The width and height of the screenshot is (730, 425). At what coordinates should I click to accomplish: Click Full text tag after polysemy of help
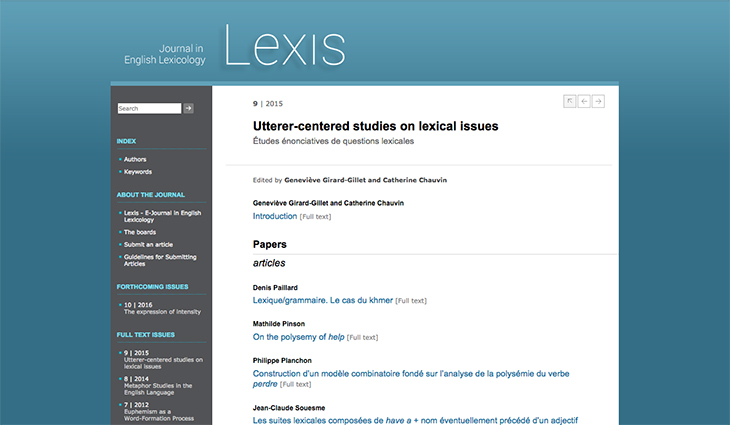click(362, 337)
